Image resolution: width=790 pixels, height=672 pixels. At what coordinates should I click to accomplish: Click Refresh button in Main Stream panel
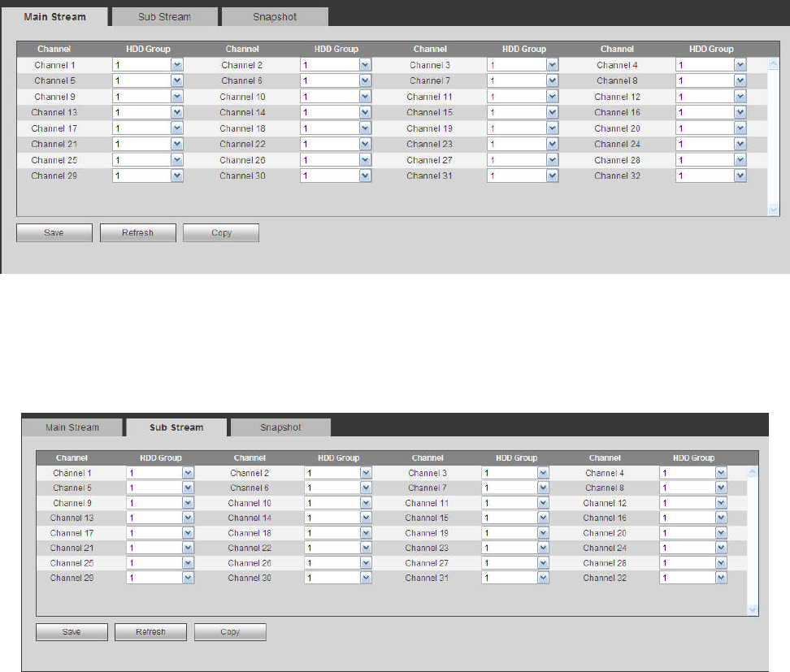[138, 232]
